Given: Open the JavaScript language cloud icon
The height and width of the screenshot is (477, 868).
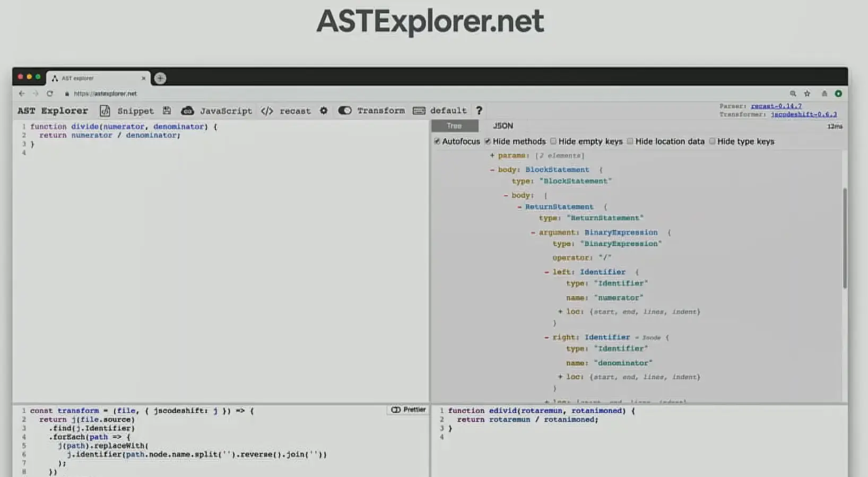Looking at the screenshot, I should tap(187, 110).
